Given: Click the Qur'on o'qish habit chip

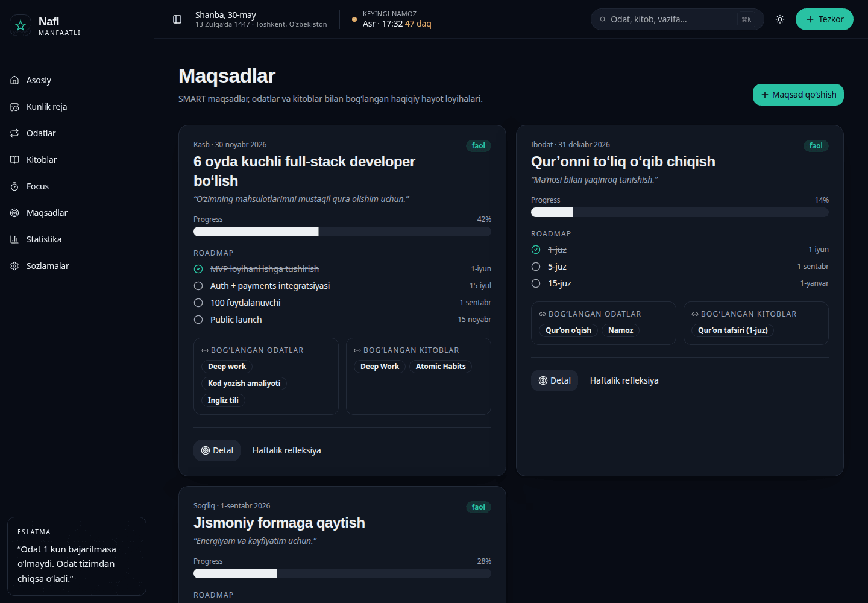Looking at the screenshot, I should 568,330.
